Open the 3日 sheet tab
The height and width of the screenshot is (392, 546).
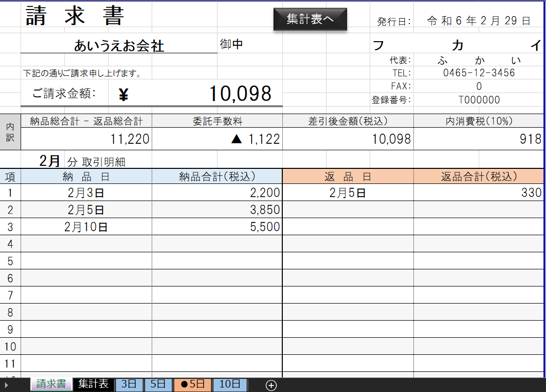[129, 384]
